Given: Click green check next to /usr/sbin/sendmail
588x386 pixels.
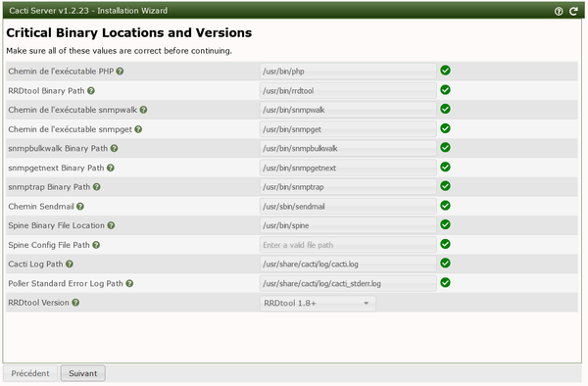Looking at the screenshot, I should click(x=445, y=206).
